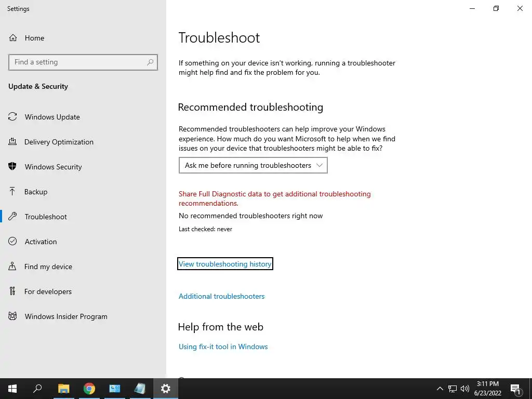The image size is (532, 399).
Task: Click the For developers tools icon
Action: click(x=12, y=291)
